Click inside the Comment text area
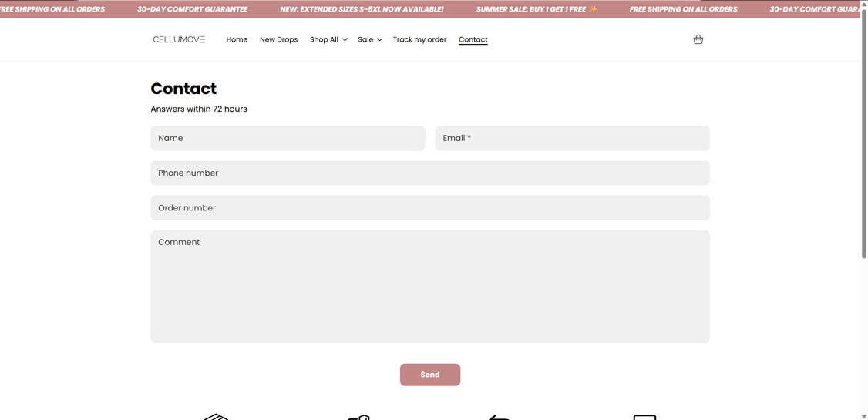 click(430, 287)
